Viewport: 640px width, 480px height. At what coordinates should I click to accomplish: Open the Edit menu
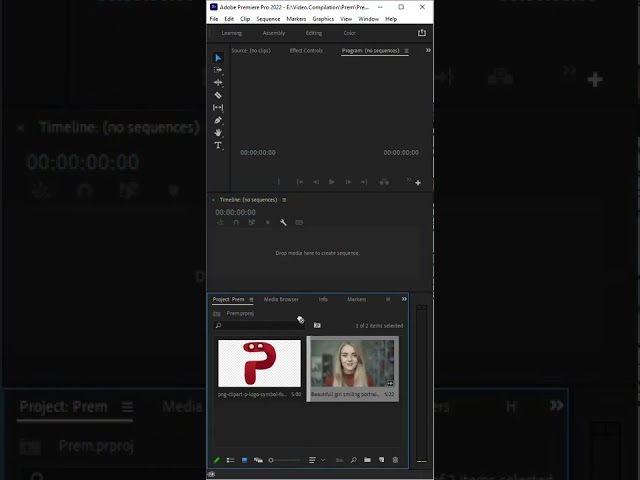tap(229, 19)
